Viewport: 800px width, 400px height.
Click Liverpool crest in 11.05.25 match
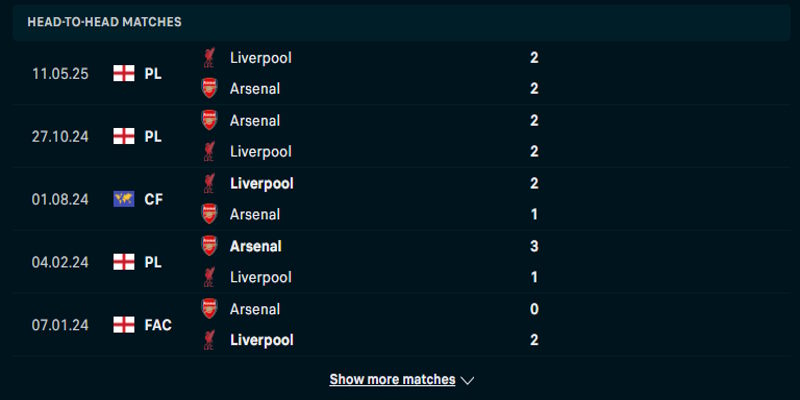tap(209, 58)
